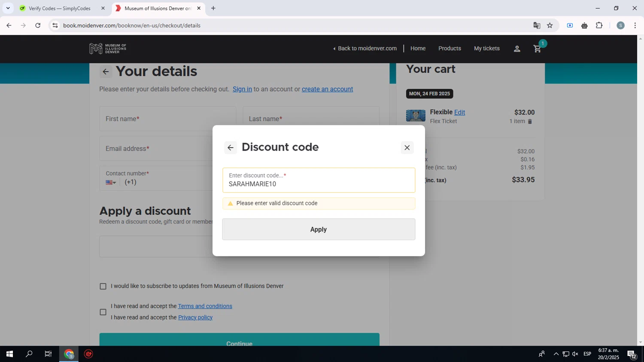
Task: Click the People tray icon
Action: 542,354
